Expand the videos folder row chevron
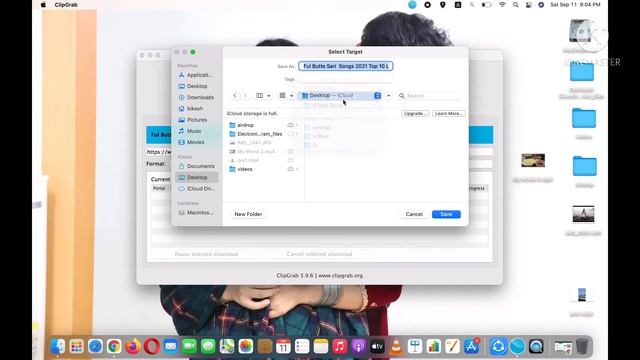 point(297,169)
